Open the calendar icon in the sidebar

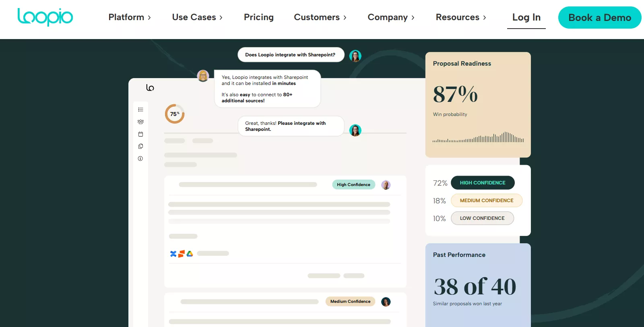click(140, 134)
